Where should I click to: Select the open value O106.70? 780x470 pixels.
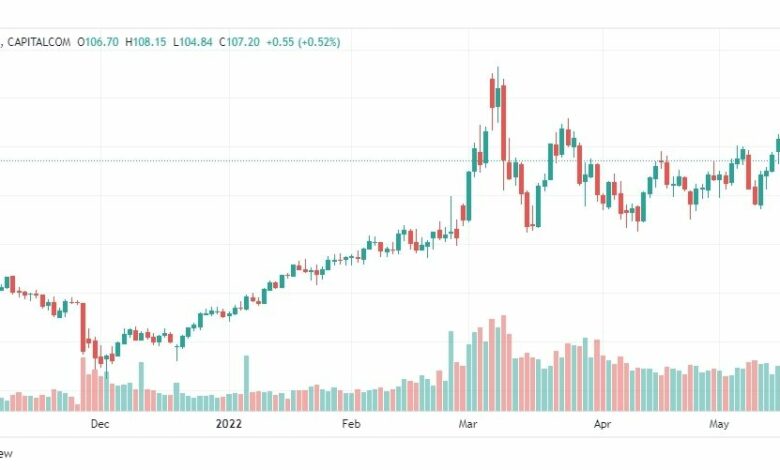click(x=98, y=42)
